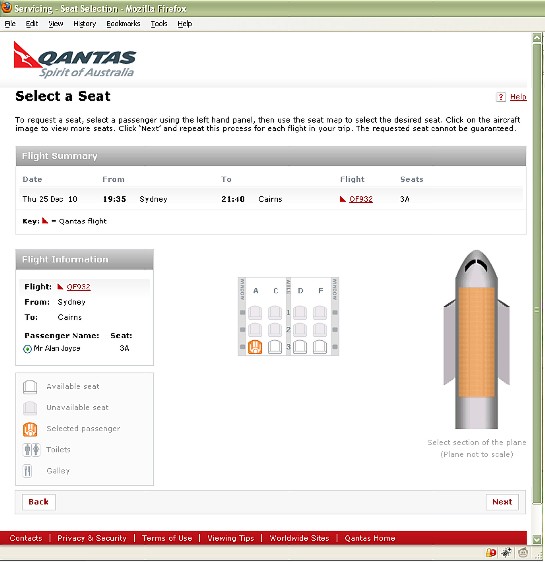Click unavailable seat 1A on seat map
The height and width of the screenshot is (562, 545).
tap(255, 313)
